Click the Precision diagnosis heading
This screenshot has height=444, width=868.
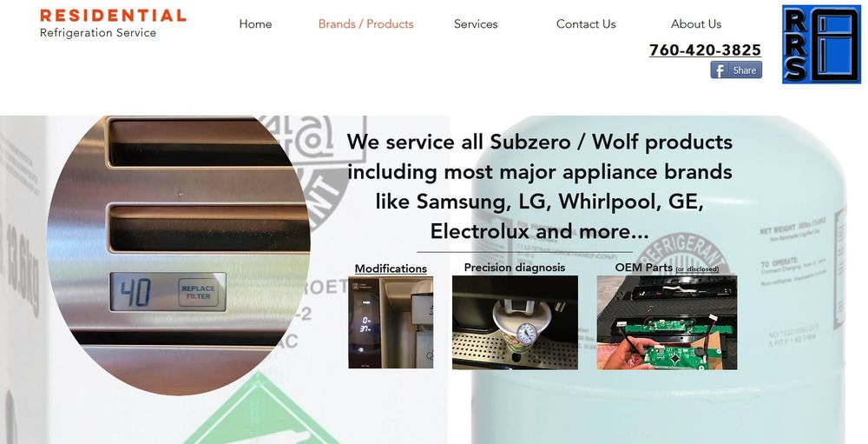coord(514,268)
